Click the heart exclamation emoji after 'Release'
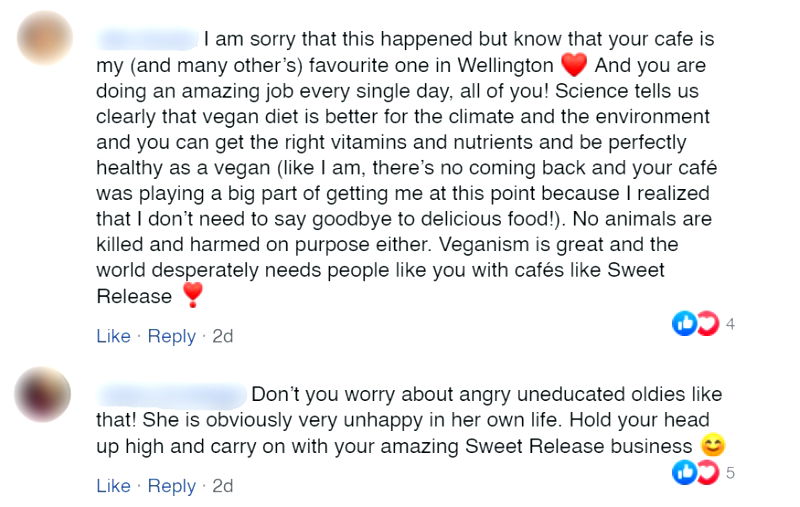The width and height of the screenshot is (800, 507). [192, 295]
